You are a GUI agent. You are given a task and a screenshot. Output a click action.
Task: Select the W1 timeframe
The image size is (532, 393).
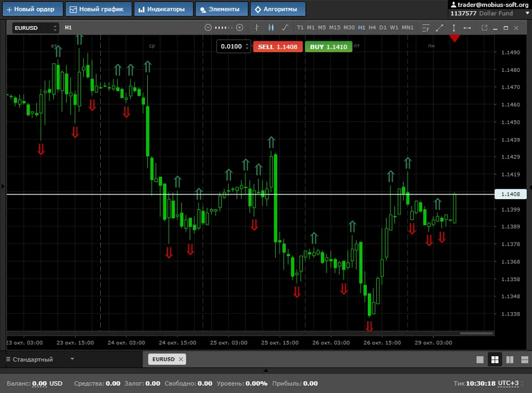pos(394,28)
